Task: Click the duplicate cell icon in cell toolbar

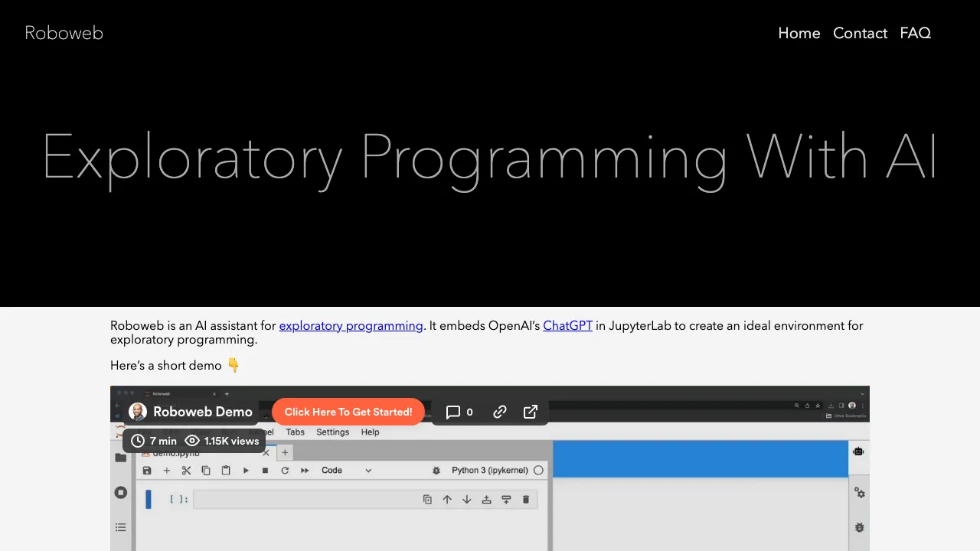Action: click(x=427, y=500)
